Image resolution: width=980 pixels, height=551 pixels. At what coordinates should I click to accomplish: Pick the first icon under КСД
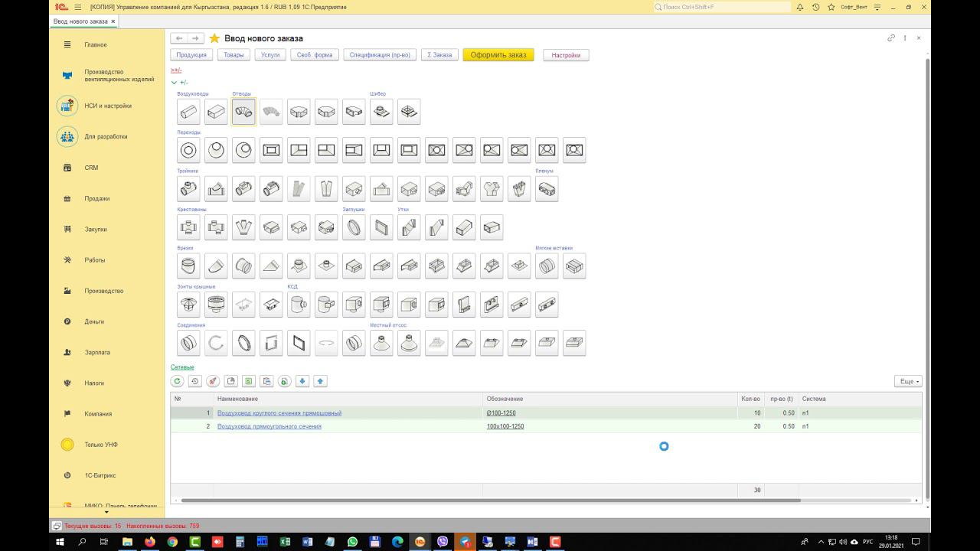coord(299,304)
